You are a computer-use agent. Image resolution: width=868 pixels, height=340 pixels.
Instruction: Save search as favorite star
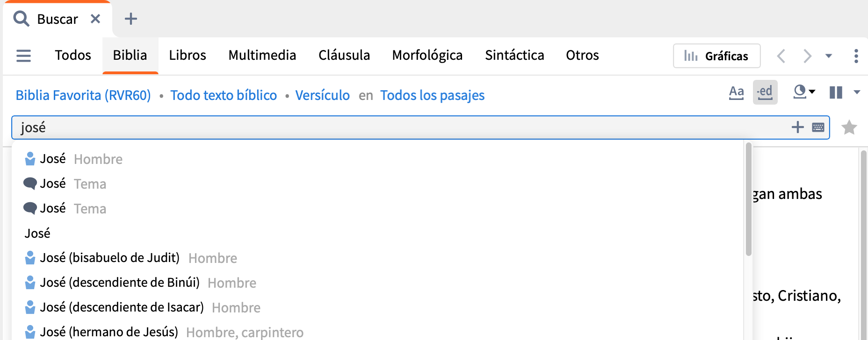(x=849, y=127)
